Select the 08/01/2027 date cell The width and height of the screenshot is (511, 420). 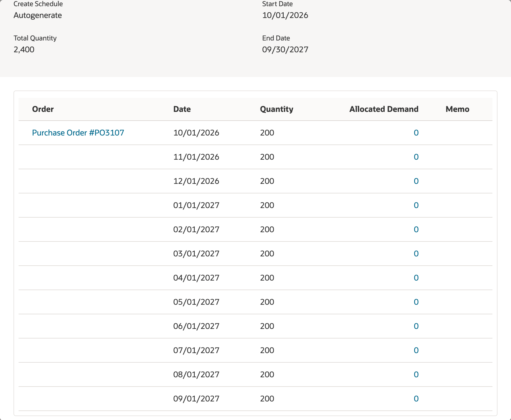(196, 374)
